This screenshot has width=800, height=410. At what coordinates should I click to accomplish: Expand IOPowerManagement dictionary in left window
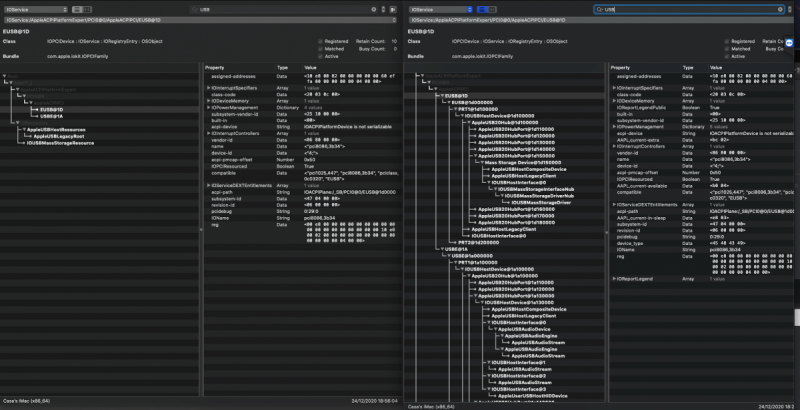(x=208, y=108)
